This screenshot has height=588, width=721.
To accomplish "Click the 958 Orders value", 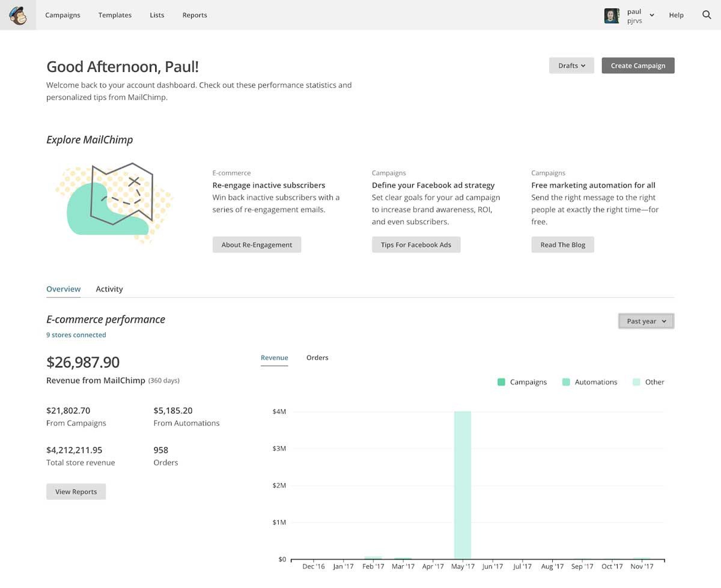I will 161,450.
